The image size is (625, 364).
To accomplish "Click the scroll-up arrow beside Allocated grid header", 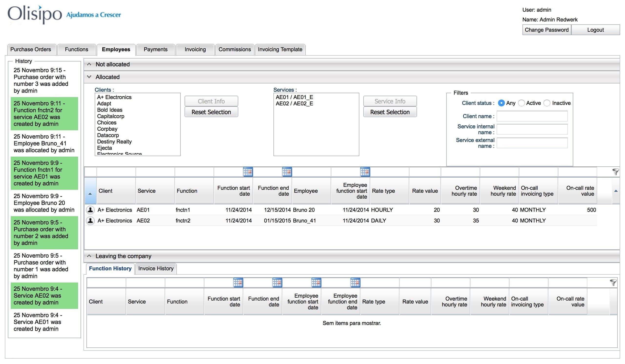I will point(616,191).
